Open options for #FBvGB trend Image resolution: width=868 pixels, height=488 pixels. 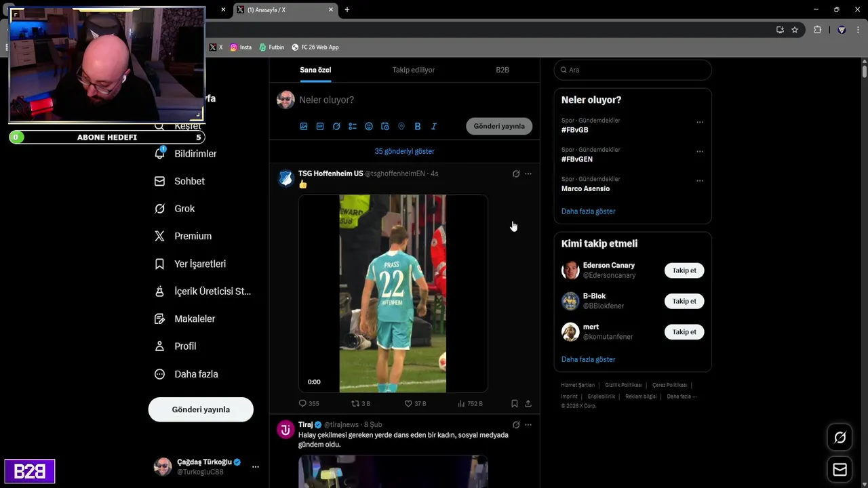(x=700, y=122)
